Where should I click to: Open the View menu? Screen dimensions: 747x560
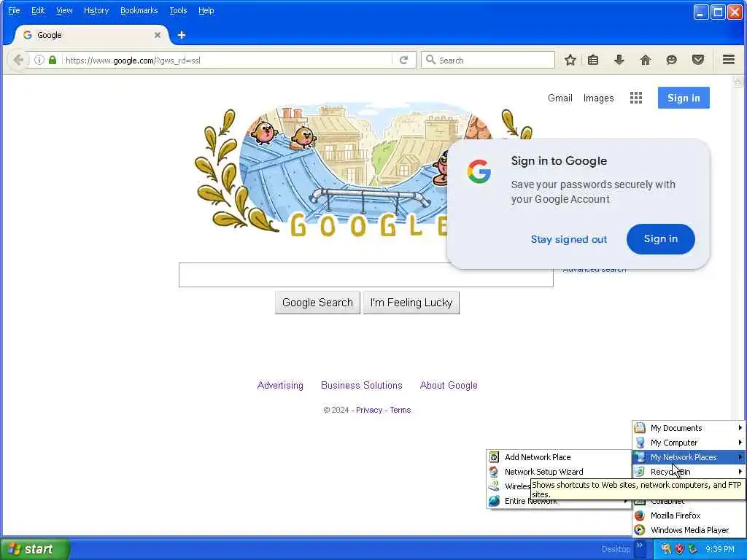point(64,10)
